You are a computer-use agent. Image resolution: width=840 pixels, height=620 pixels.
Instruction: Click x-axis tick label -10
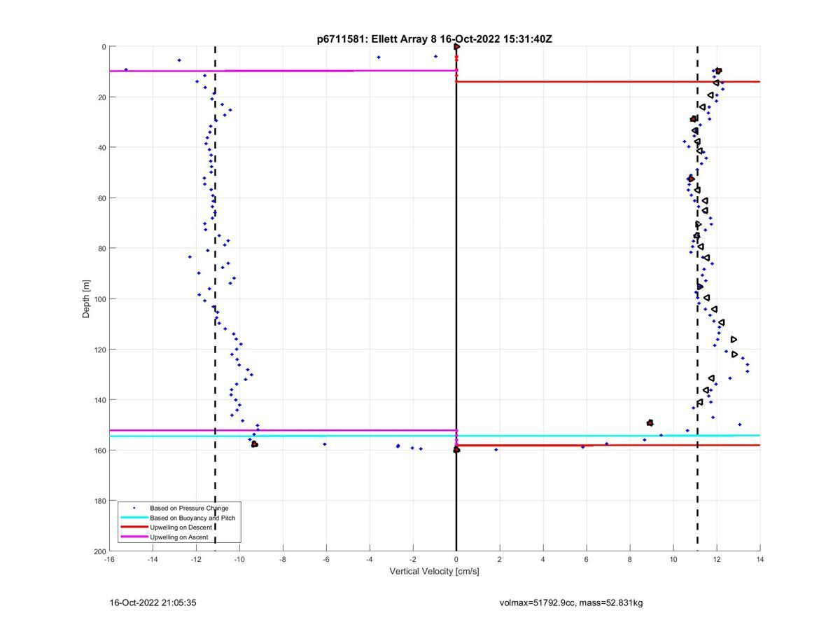(x=239, y=559)
